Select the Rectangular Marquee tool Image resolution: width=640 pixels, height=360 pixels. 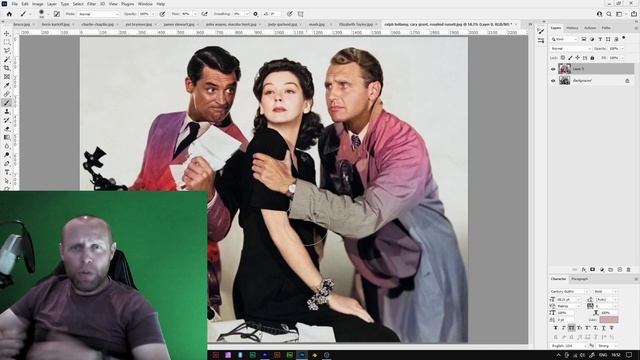click(7, 42)
